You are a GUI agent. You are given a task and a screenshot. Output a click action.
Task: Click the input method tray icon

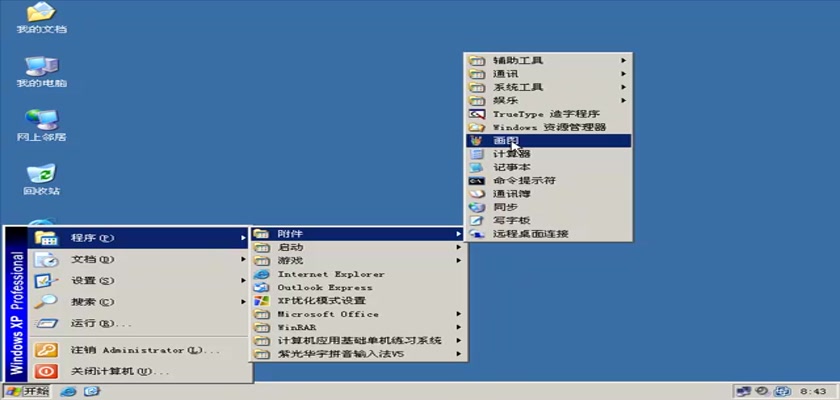[x=783, y=391]
